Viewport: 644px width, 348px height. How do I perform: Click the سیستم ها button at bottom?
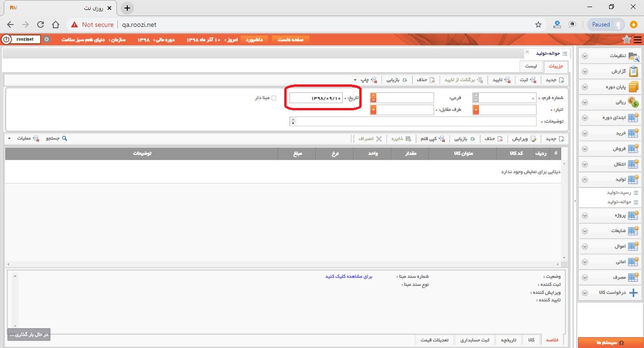pyautogui.click(x=611, y=343)
